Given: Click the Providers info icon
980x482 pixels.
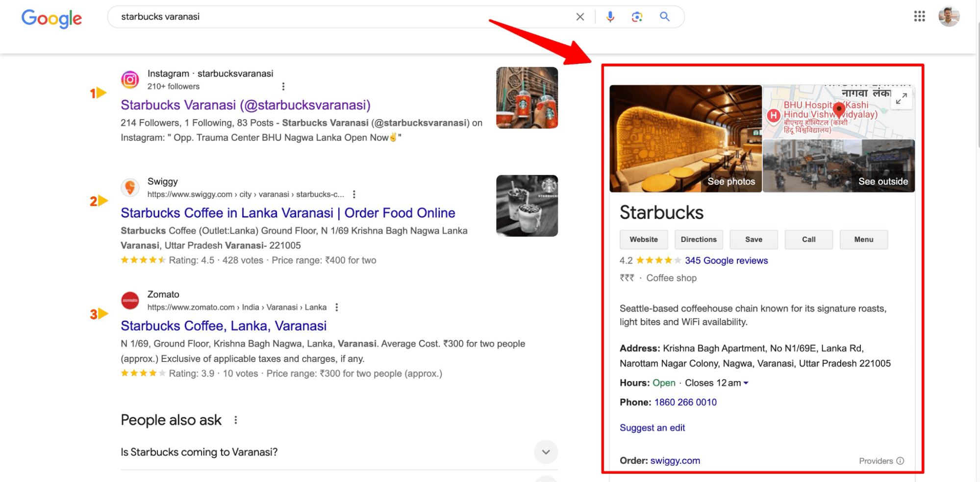Looking at the screenshot, I should tap(901, 460).
